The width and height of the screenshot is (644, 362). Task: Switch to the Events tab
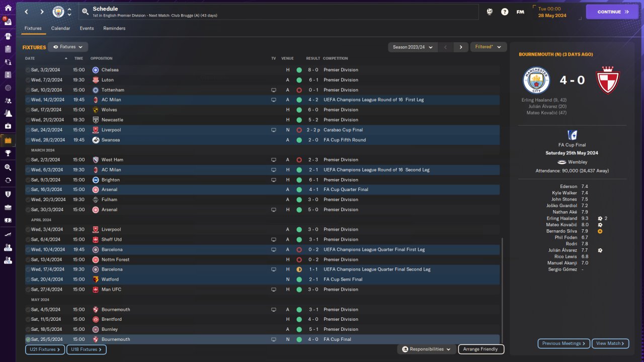point(87,28)
